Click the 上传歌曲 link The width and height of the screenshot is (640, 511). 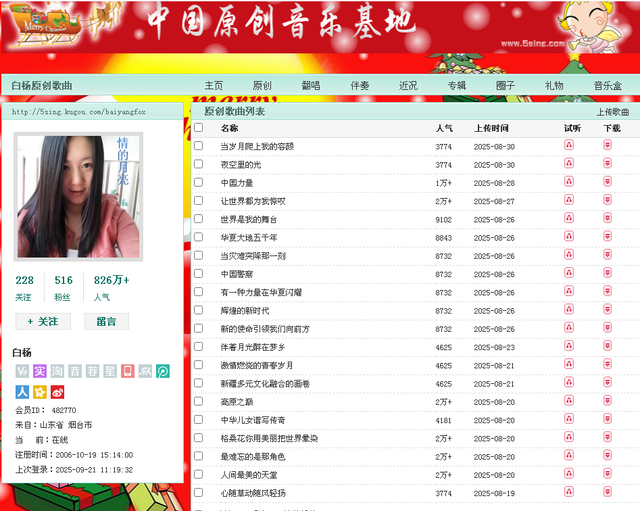pos(613,112)
